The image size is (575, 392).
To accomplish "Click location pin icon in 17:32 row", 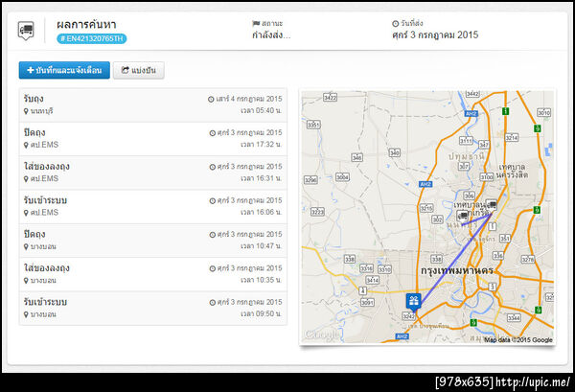I will point(26,146).
